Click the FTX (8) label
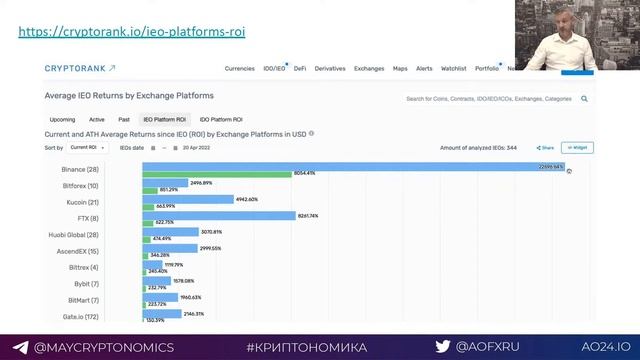Viewport: 640px width, 360px height. 88,219
